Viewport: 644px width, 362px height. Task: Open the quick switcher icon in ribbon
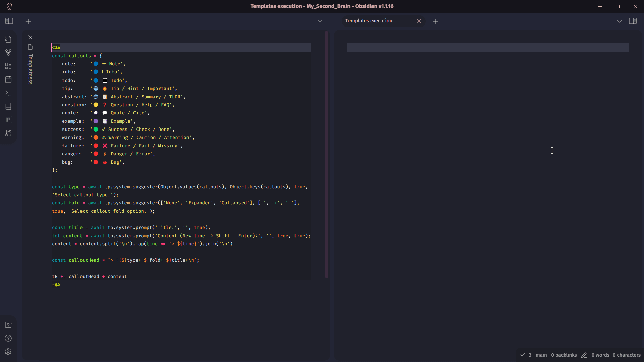[8, 39]
